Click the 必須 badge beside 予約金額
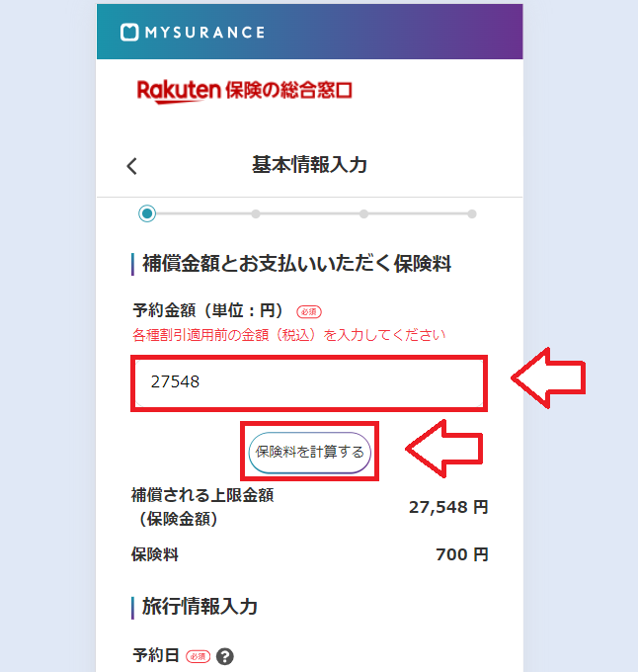This screenshot has width=638, height=672. click(309, 311)
